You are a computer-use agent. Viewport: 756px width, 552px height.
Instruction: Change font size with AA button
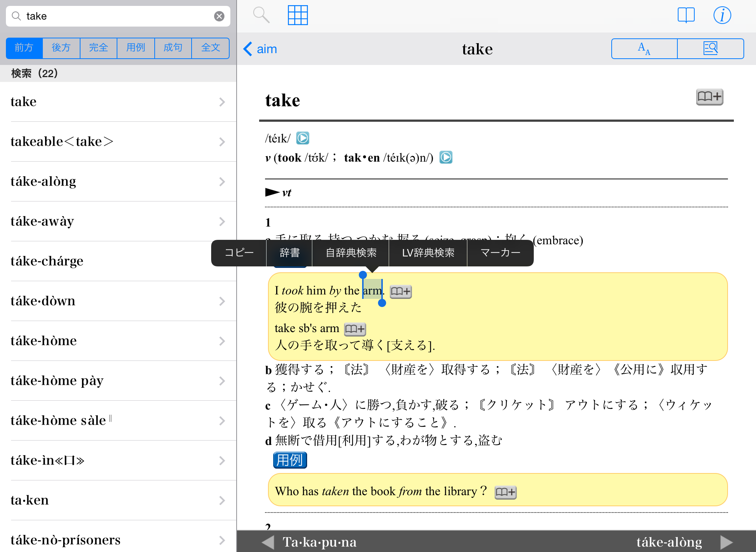click(x=644, y=49)
